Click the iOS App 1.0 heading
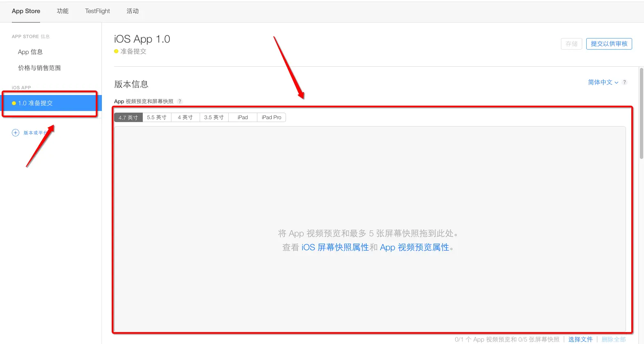 [142, 39]
